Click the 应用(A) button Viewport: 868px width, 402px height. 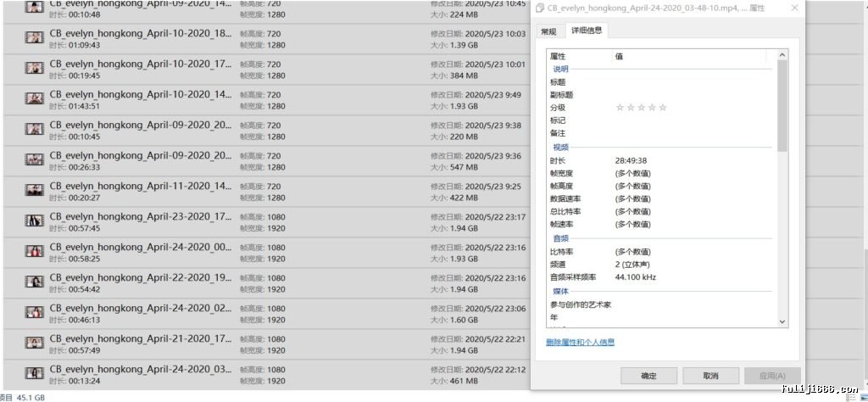[772, 376]
